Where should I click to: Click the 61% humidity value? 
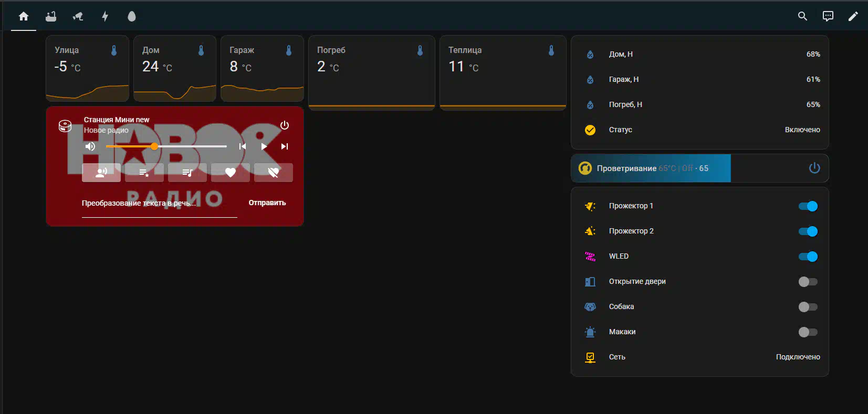(x=813, y=79)
